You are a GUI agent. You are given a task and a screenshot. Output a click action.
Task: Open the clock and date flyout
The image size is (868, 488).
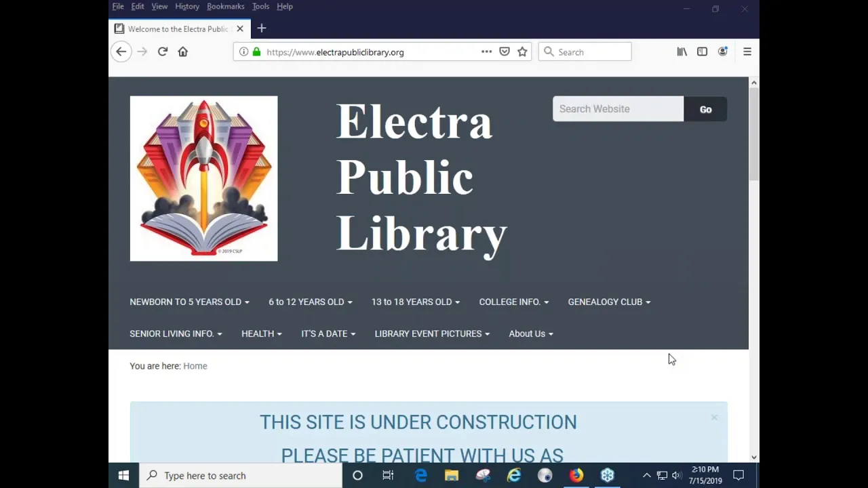(705, 475)
